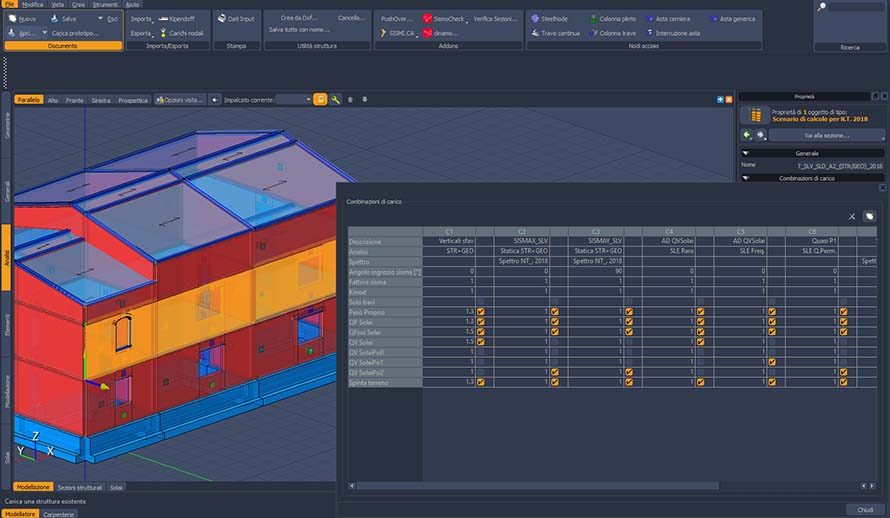Collapse the Generale section

(x=746, y=153)
